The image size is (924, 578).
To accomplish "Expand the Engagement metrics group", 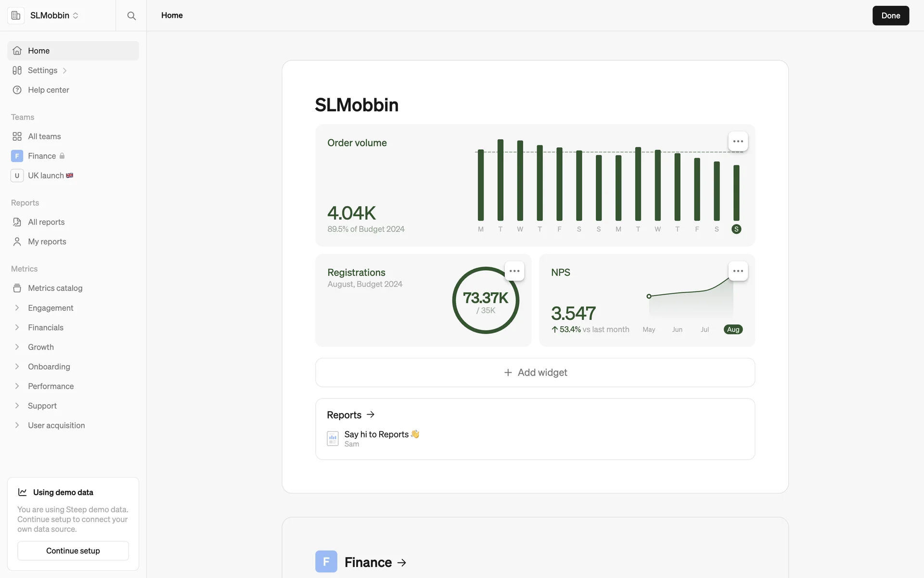I will pyautogui.click(x=17, y=308).
